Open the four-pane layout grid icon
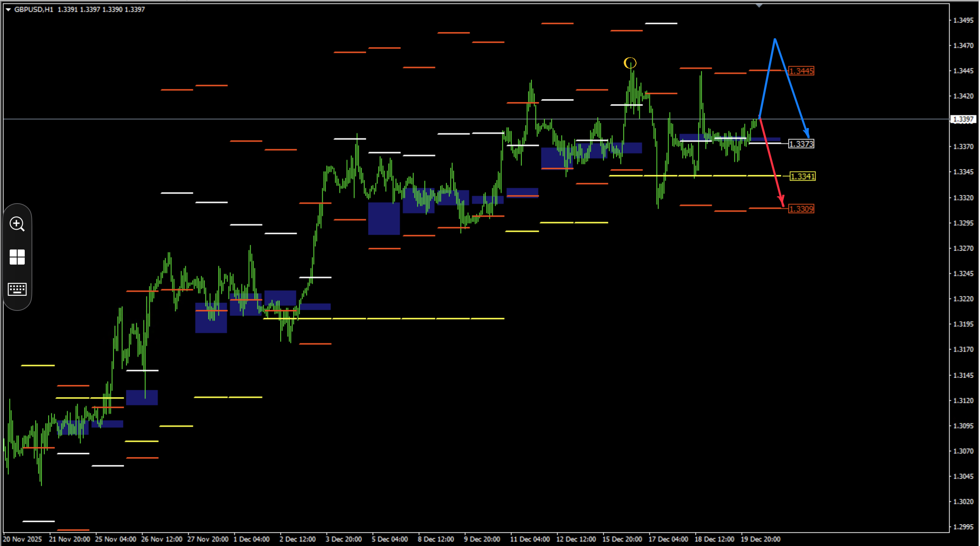 17,257
